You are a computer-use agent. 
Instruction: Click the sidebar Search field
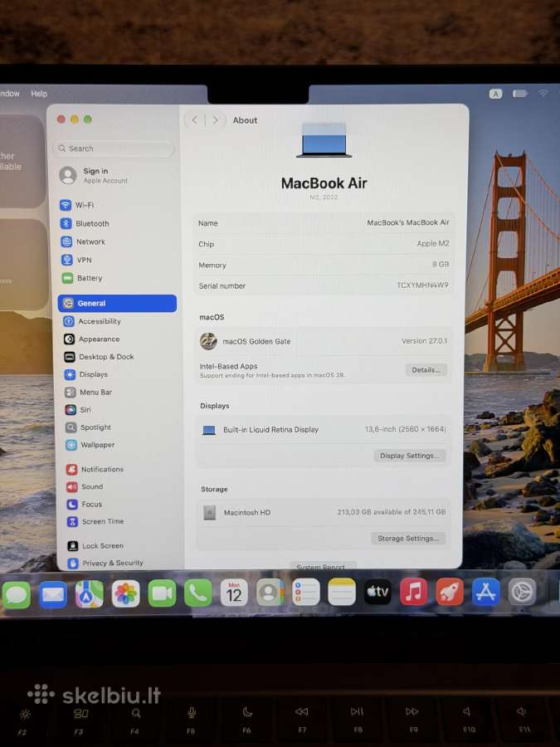click(x=114, y=149)
